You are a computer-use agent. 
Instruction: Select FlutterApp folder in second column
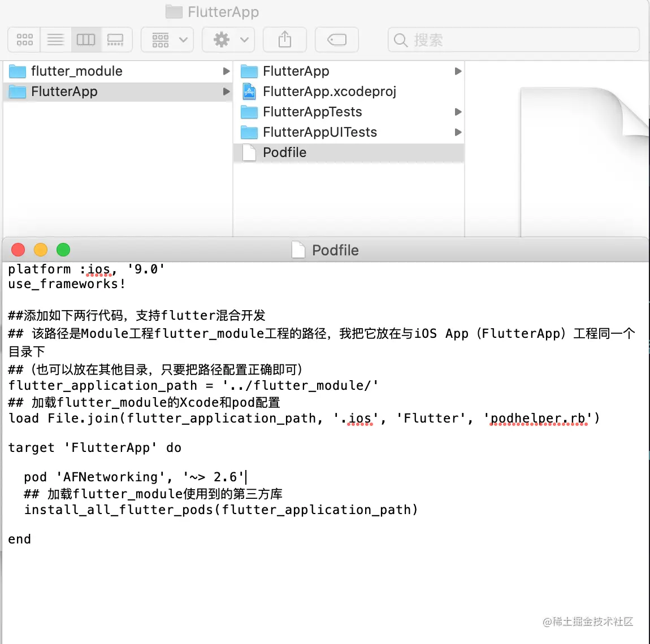(349, 71)
